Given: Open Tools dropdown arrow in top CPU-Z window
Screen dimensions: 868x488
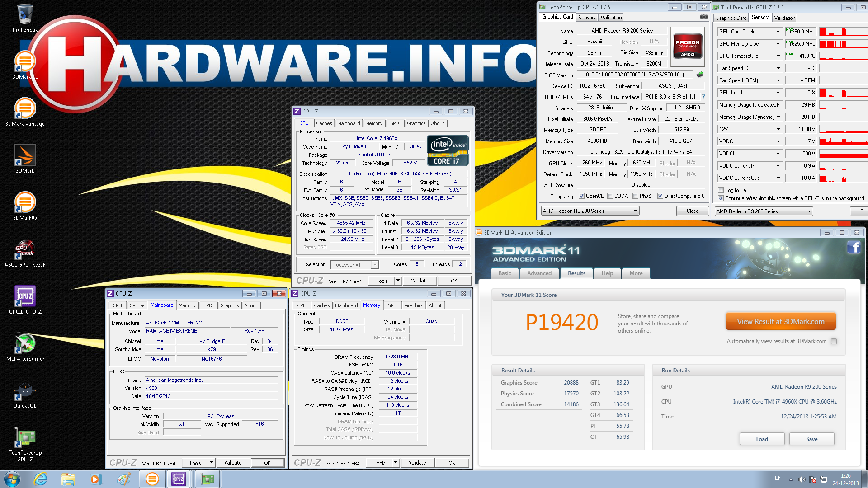Looking at the screenshot, I should point(398,281).
